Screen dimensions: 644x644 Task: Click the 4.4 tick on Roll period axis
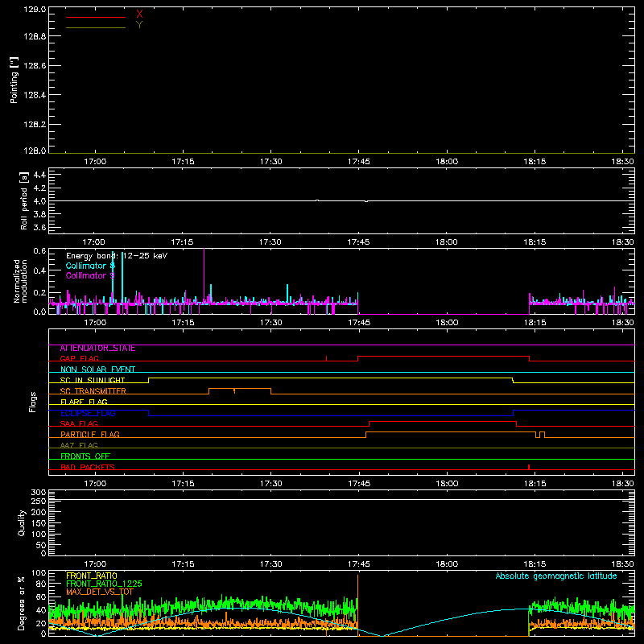[x=39, y=175]
